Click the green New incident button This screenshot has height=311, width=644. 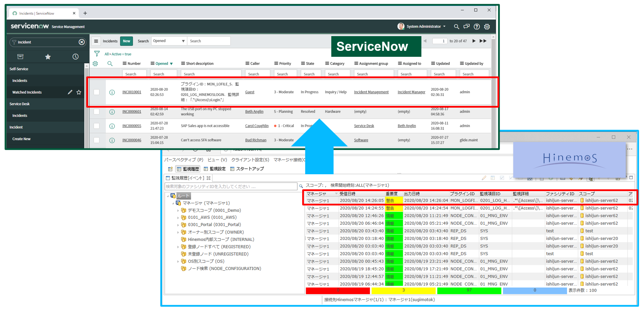pyautogui.click(x=127, y=41)
